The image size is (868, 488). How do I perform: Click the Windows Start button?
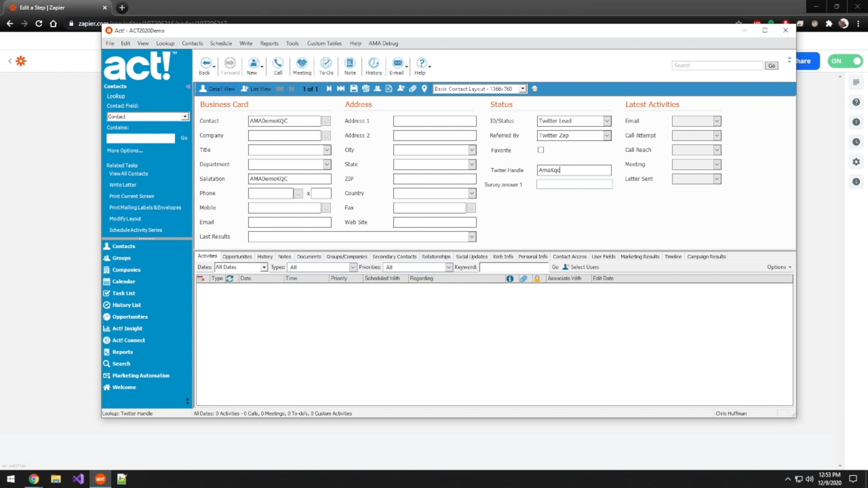11,479
